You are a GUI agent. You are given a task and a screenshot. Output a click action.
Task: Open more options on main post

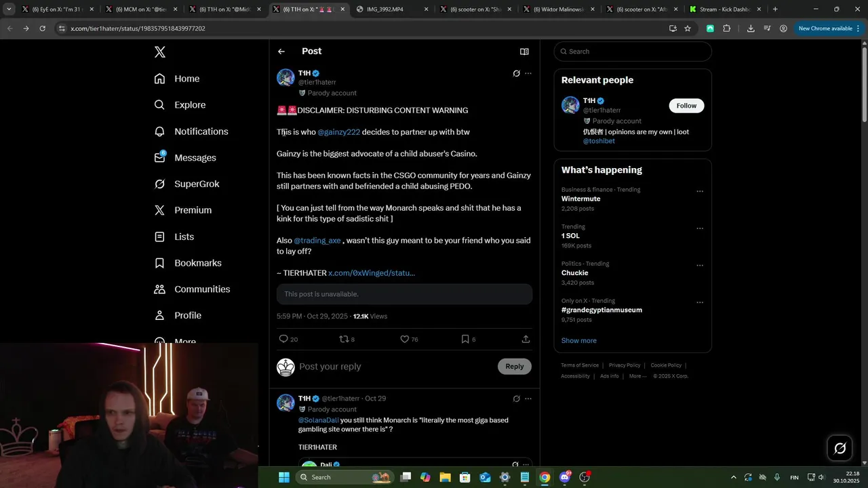point(528,73)
